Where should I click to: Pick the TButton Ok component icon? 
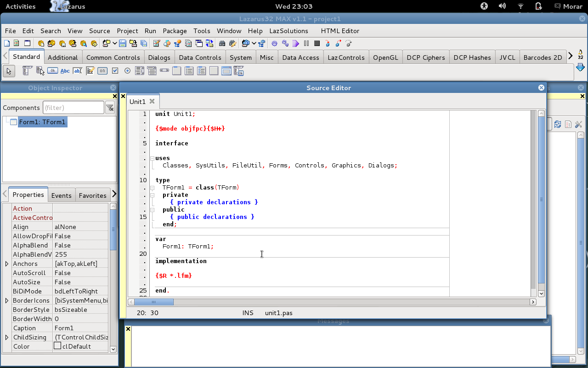52,70
